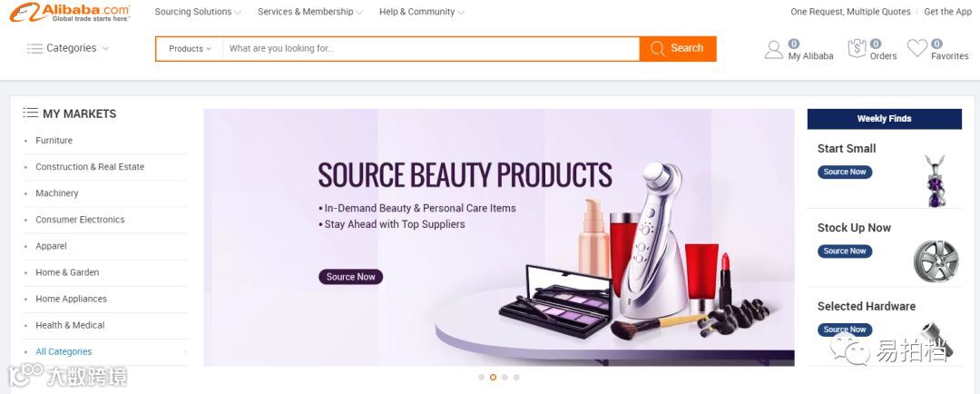Open Home & Garden market category
The width and height of the screenshot is (980, 394).
[x=67, y=272]
